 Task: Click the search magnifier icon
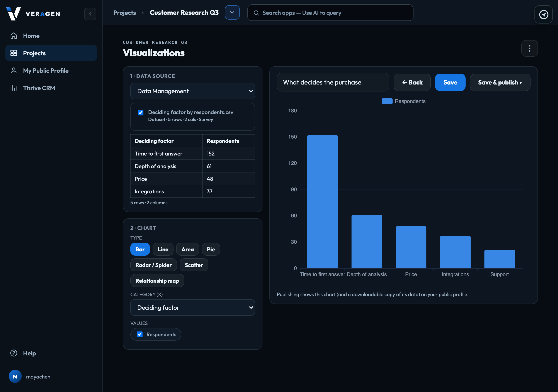[256, 13]
